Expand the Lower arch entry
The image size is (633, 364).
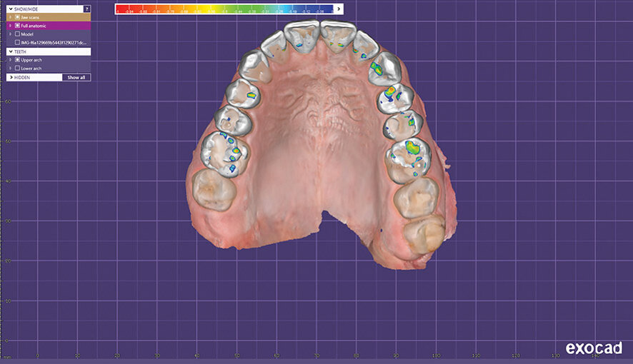pyautogui.click(x=10, y=69)
